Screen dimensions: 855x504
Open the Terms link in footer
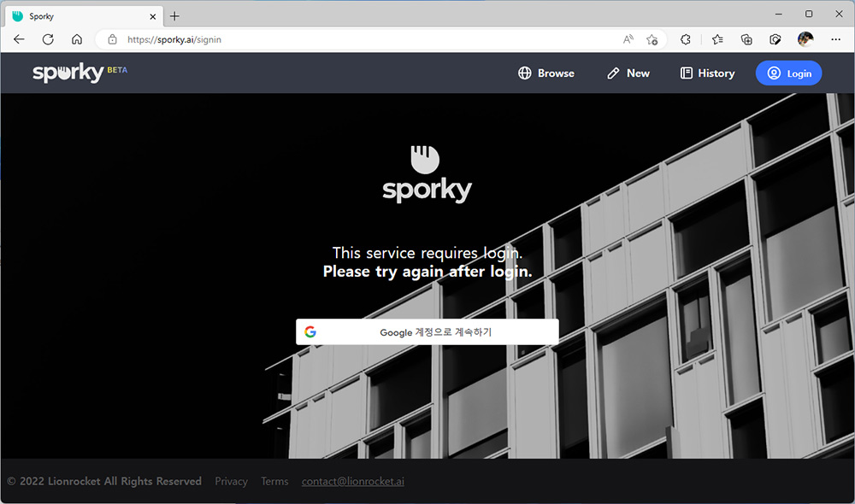(274, 481)
